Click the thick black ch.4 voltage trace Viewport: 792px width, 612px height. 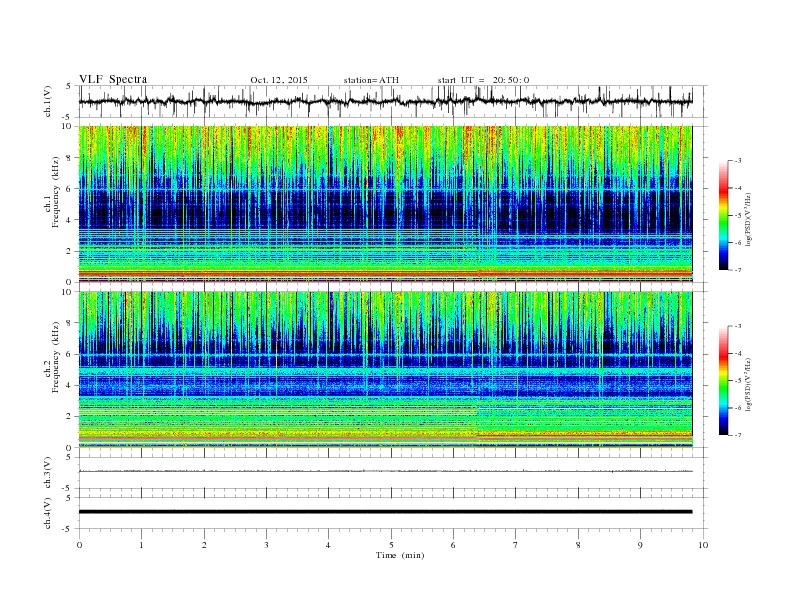point(385,512)
